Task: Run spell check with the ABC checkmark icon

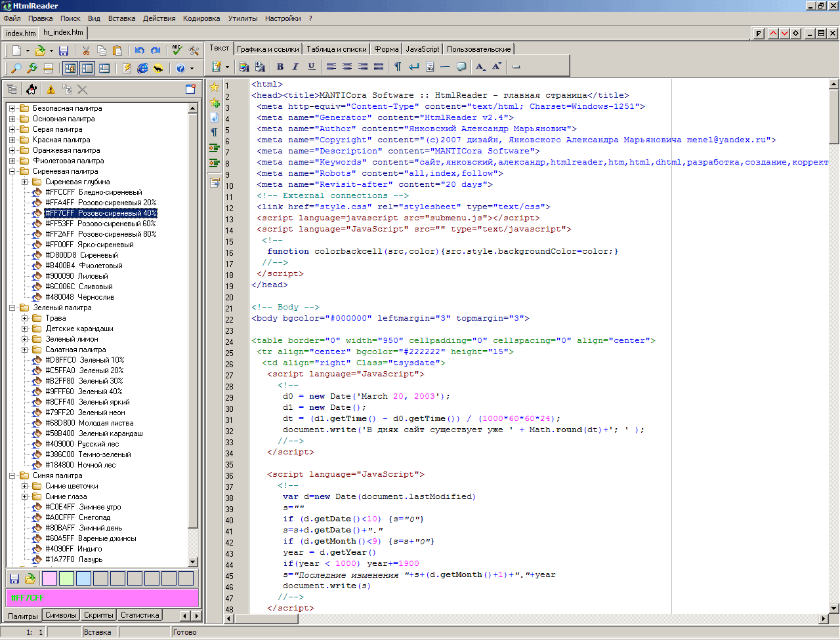Action: [177, 50]
